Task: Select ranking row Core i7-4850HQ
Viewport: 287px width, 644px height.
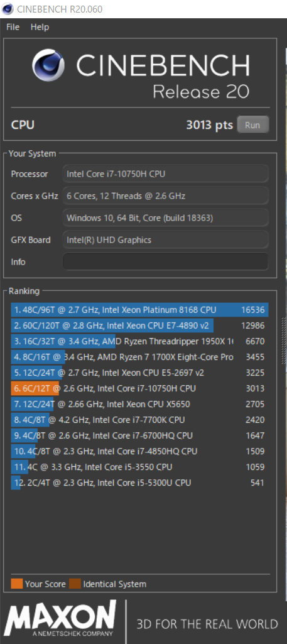Action: click(139, 451)
